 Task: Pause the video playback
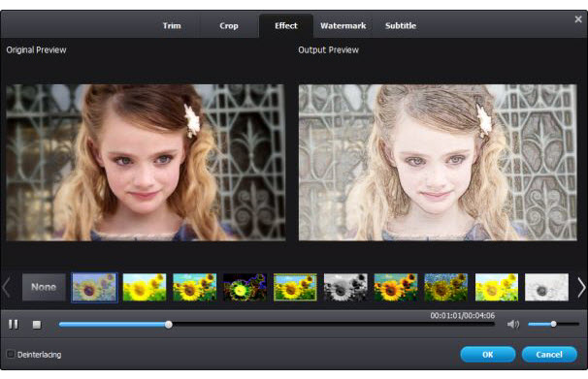[14, 325]
